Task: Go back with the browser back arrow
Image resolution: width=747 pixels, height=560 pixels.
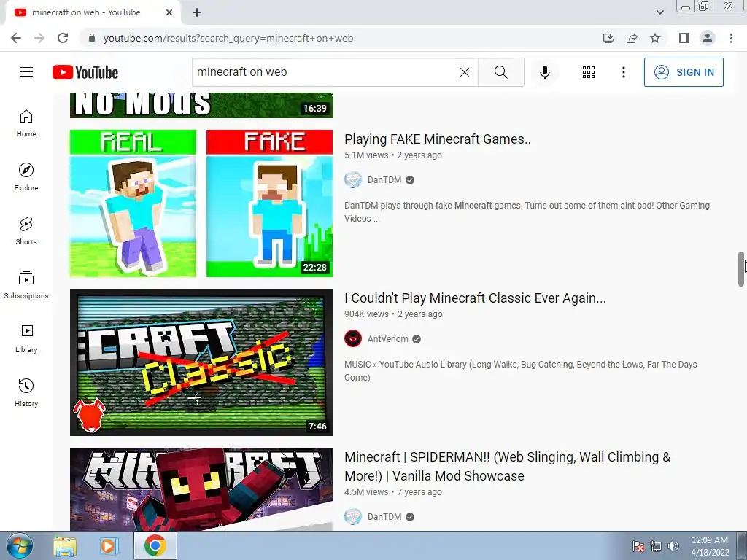Action: (x=16, y=38)
